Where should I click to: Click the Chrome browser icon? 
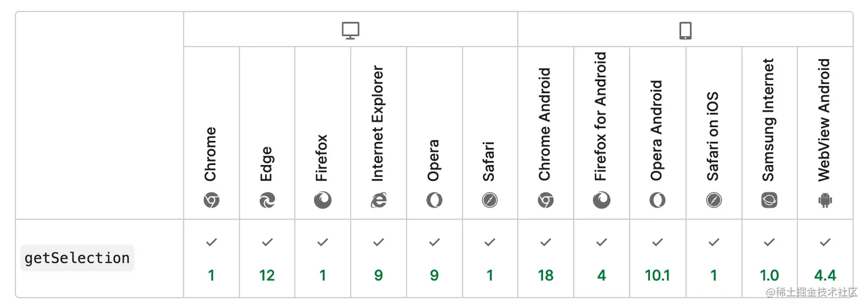pos(211,200)
